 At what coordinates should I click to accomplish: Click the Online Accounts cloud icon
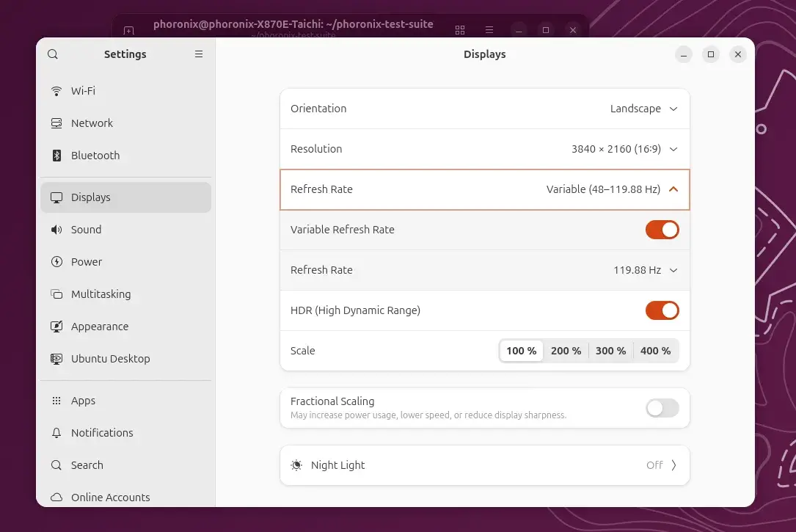coord(56,498)
